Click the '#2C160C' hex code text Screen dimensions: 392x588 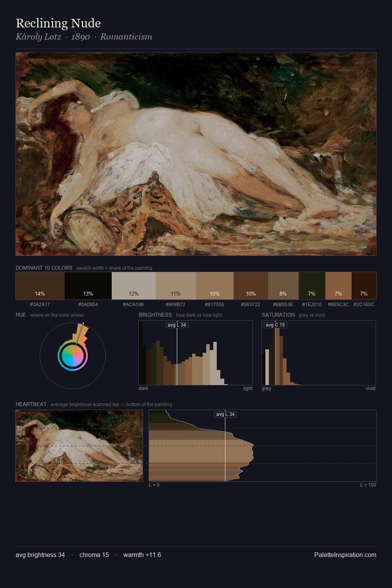[364, 304]
